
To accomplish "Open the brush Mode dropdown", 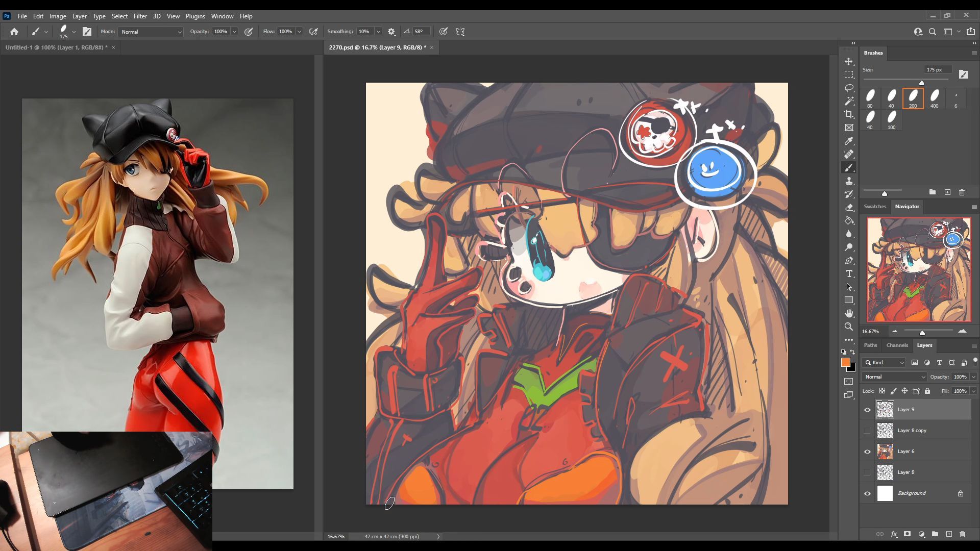I will pos(151,32).
